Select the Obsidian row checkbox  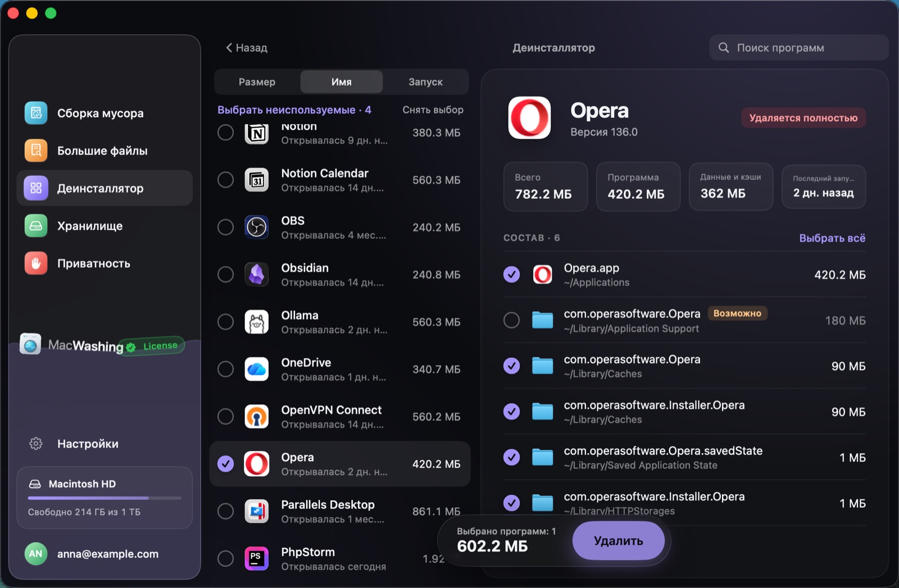pyautogui.click(x=225, y=274)
